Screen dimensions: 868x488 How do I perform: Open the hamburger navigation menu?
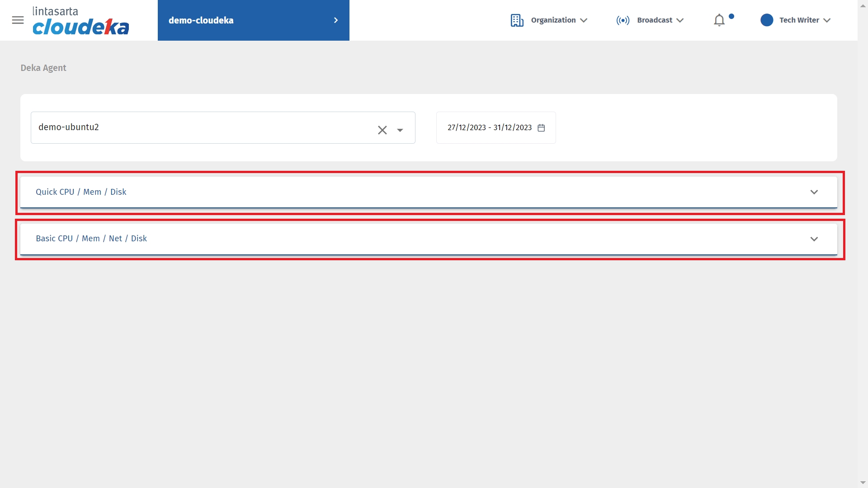(x=18, y=20)
